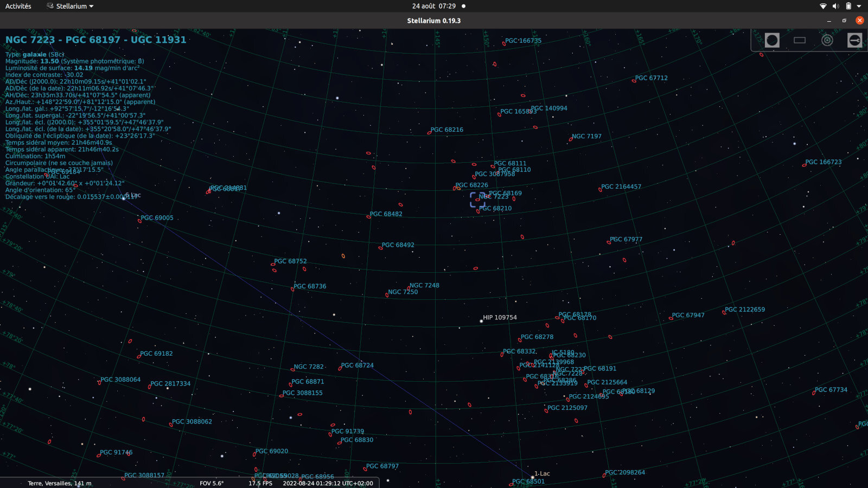Image resolution: width=868 pixels, height=488 pixels.
Task: Minimize the Stellarium window
Action: 829,21
